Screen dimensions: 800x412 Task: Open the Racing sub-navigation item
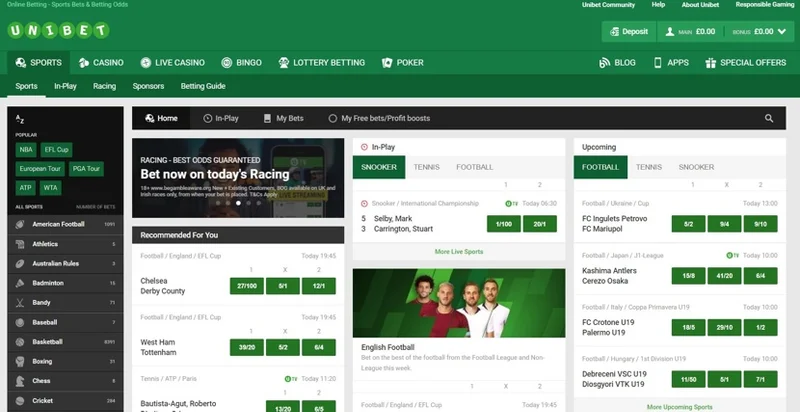105,86
